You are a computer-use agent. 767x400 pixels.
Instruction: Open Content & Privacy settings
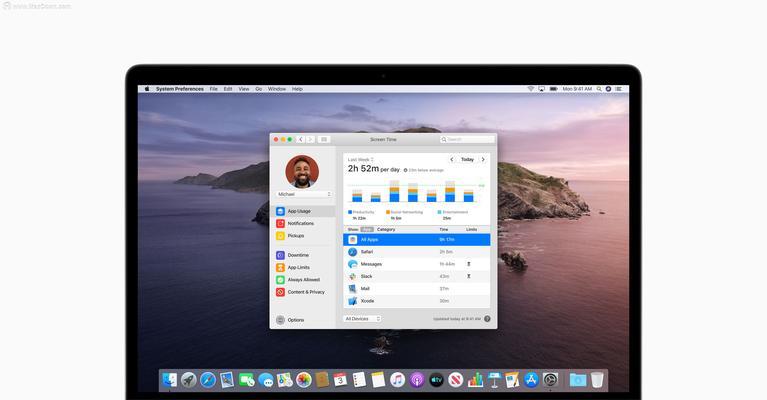point(301,292)
